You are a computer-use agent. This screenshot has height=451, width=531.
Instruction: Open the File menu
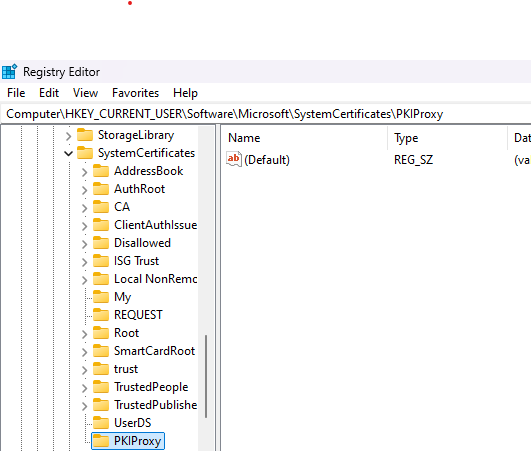click(16, 93)
